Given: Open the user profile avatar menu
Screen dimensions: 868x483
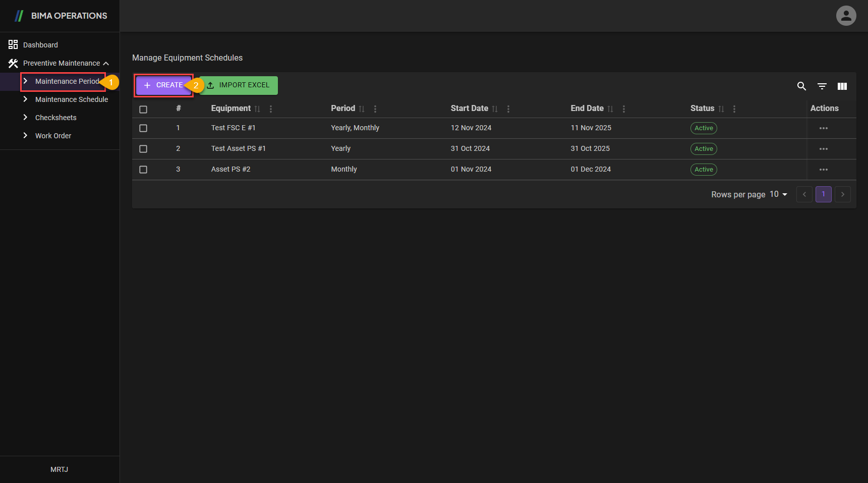Looking at the screenshot, I should point(846,16).
